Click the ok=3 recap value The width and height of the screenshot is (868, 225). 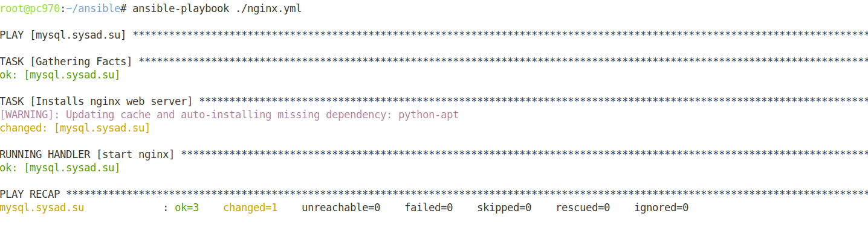pyautogui.click(x=187, y=208)
